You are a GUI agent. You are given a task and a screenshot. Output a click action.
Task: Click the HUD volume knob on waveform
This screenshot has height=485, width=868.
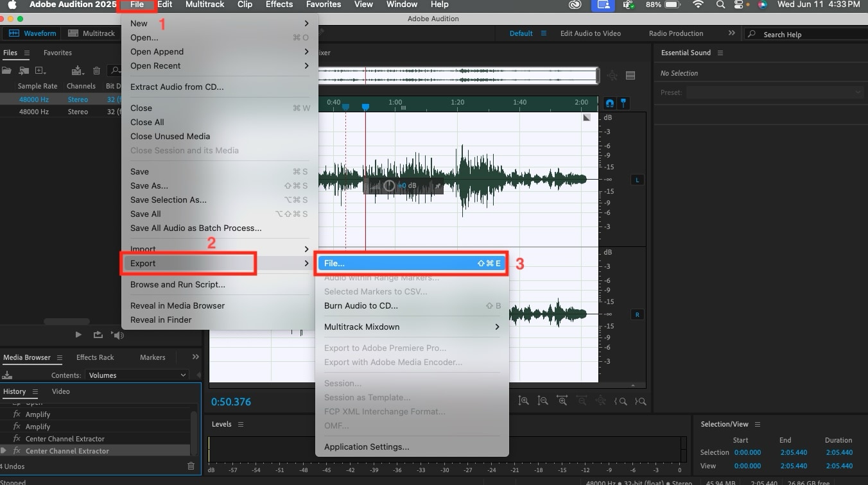click(389, 186)
